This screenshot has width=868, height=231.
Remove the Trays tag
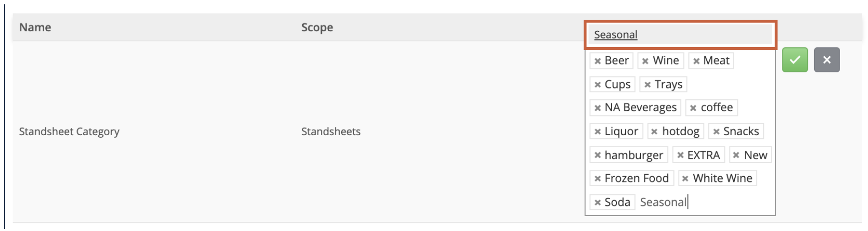tap(648, 85)
